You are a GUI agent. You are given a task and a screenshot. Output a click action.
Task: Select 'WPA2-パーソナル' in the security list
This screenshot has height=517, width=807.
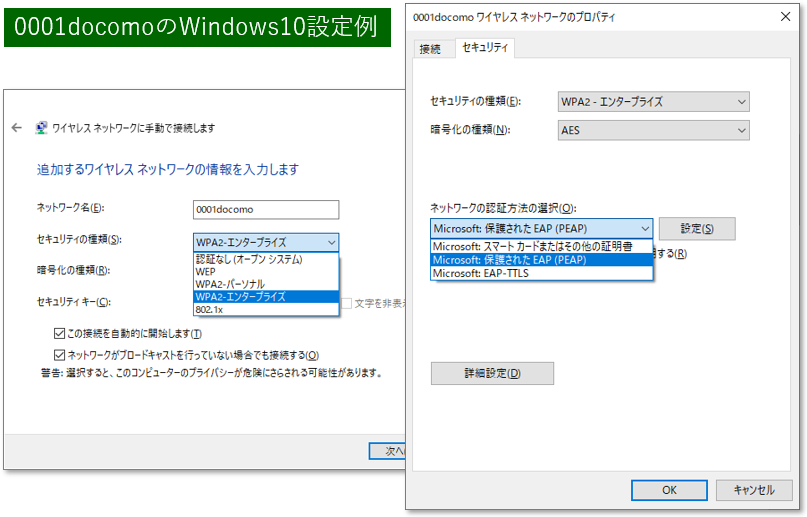[266, 284]
